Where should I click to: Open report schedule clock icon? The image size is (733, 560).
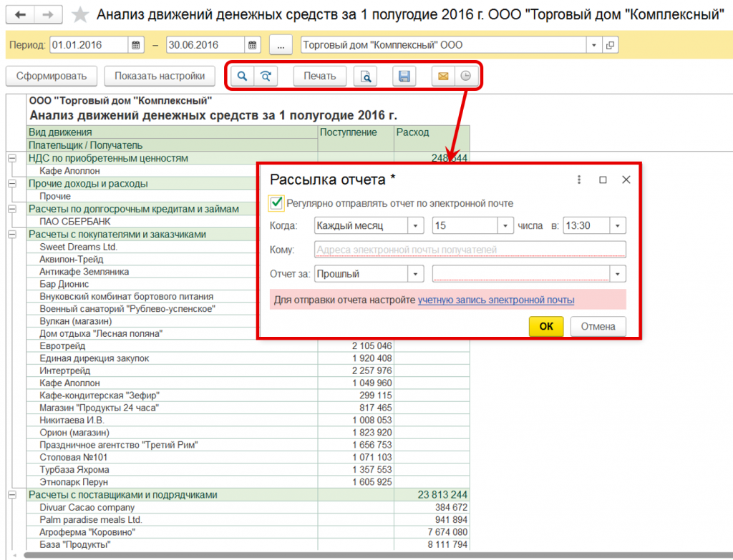(465, 77)
